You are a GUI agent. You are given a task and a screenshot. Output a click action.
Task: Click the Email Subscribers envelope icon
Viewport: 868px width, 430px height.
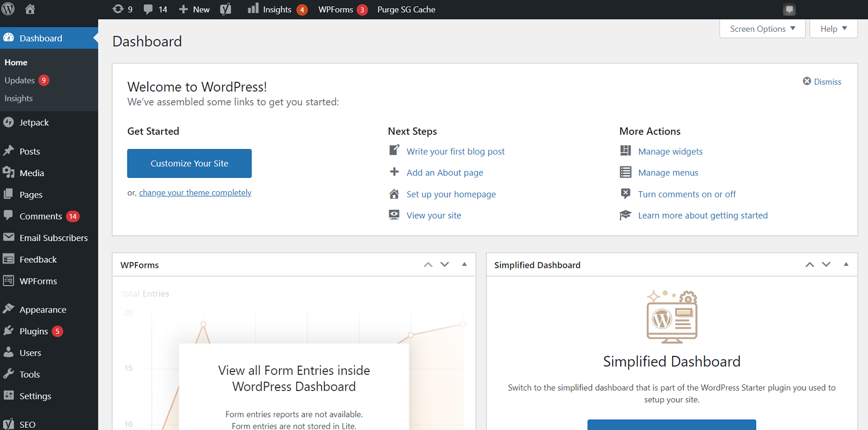[9, 238]
